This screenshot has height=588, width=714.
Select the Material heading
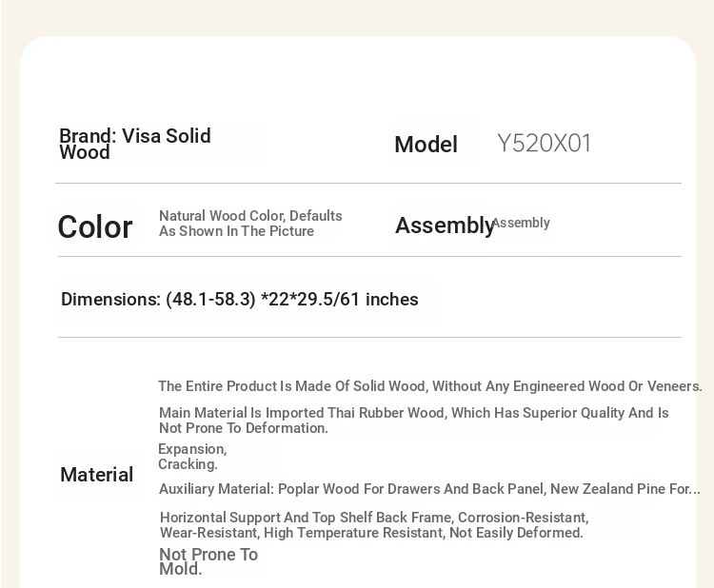coord(96,475)
